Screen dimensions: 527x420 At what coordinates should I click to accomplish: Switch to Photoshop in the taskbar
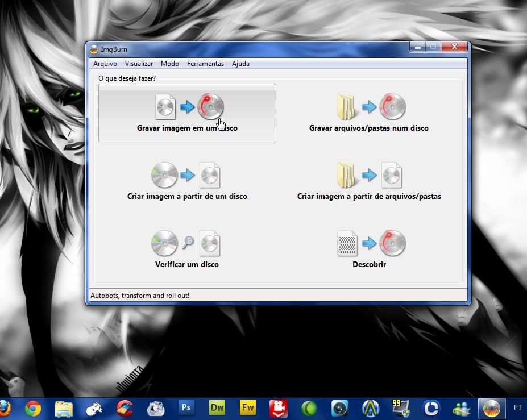tap(186, 408)
